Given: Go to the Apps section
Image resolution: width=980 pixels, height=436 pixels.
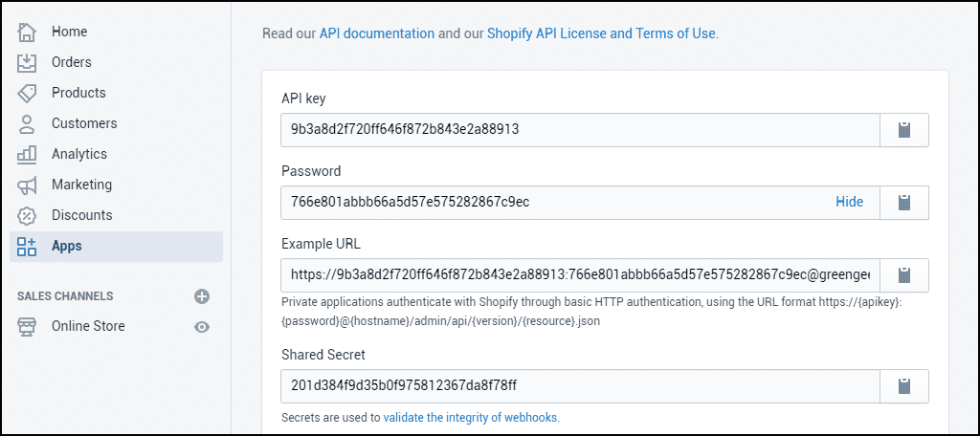Looking at the screenshot, I should pos(67,246).
